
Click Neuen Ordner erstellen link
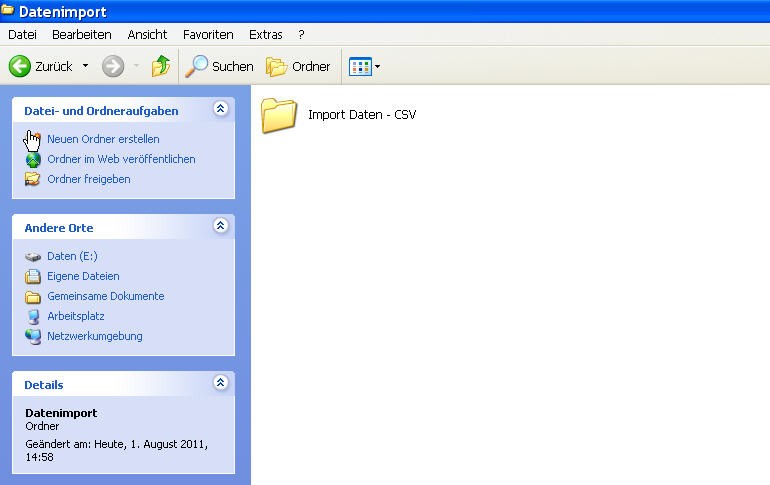(103, 139)
